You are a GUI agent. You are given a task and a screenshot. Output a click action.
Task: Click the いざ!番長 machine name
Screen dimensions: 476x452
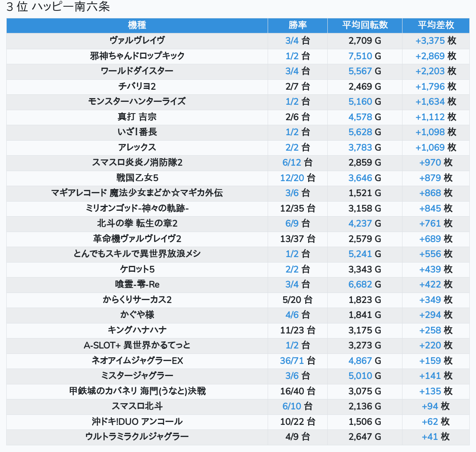pos(137,132)
